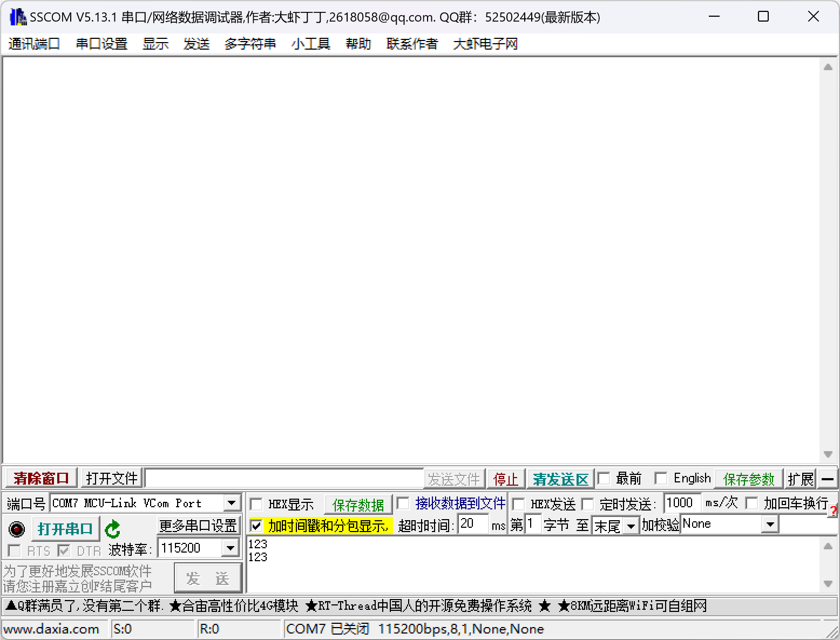The width and height of the screenshot is (840, 640).
Task: Click the send text area containing 123
Action: pos(533,565)
